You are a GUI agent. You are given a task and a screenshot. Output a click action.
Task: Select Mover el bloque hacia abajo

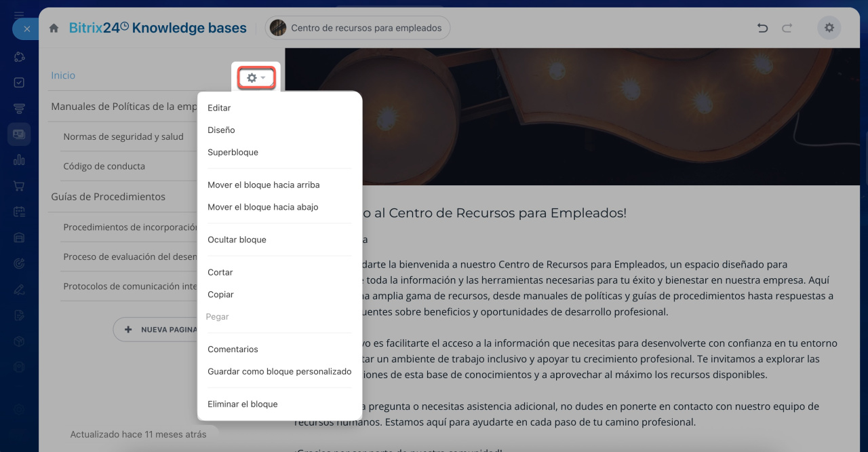pyautogui.click(x=262, y=207)
